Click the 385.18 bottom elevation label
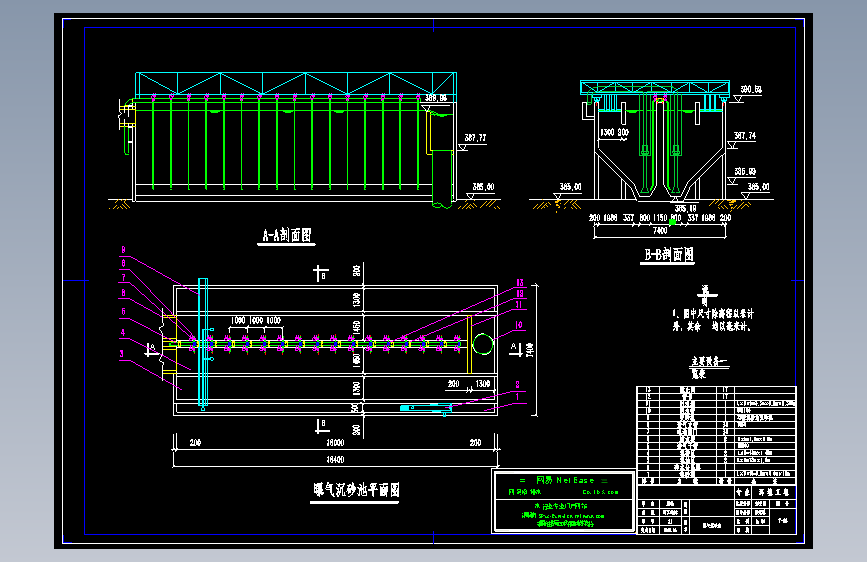 point(685,209)
